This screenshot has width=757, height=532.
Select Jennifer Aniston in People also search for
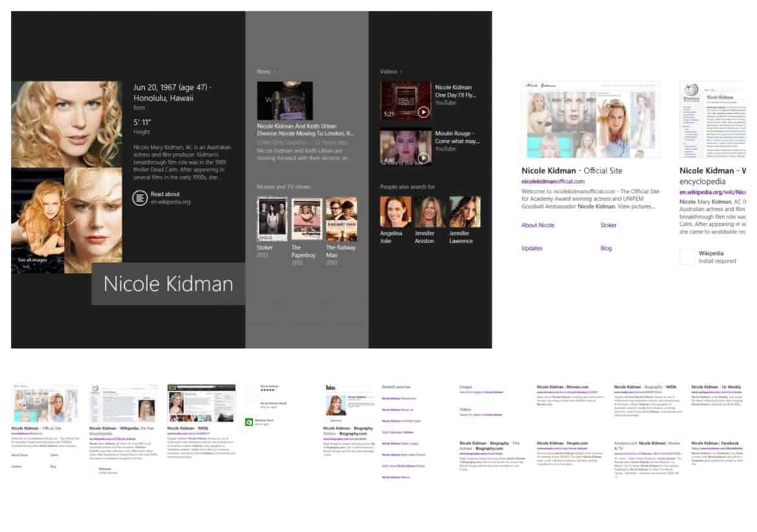tap(430, 212)
